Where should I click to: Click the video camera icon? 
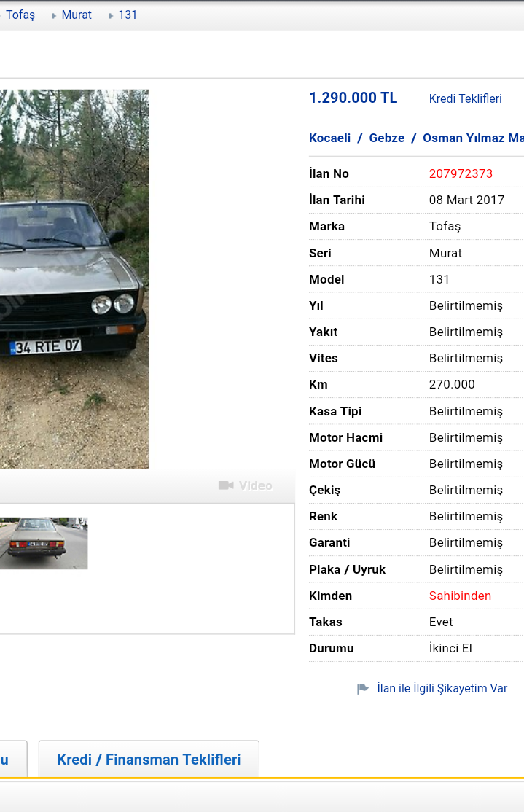[x=226, y=485]
